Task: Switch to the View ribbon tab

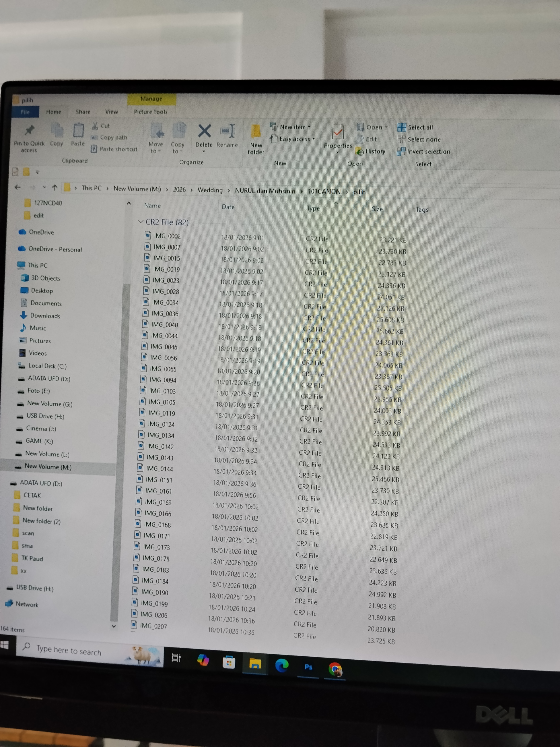Action: 111,112
